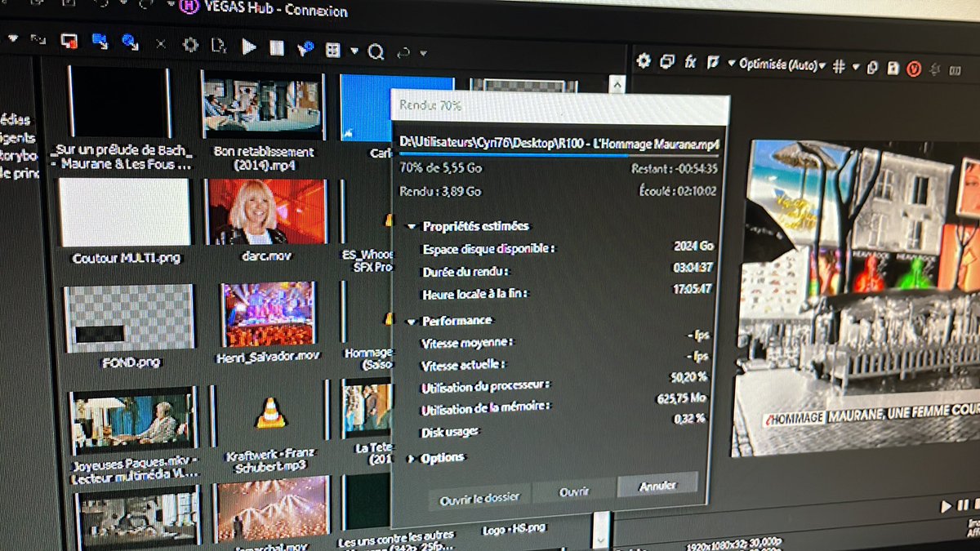Toggle the split screen view icon
980x551 pixels.
click(713, 62)
